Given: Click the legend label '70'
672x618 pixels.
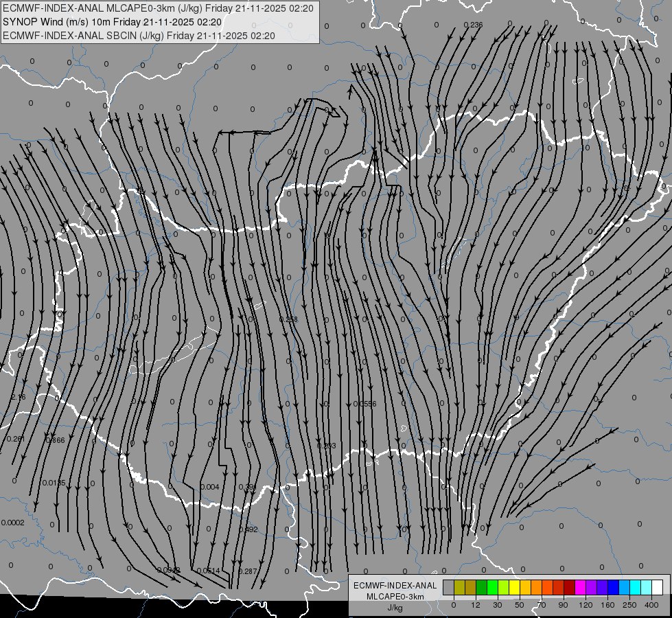Looking at the screenshot, I should [542, 605].
